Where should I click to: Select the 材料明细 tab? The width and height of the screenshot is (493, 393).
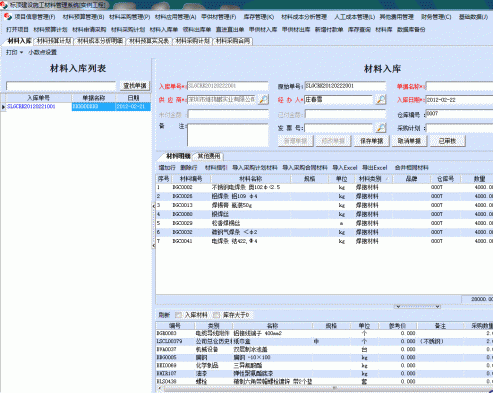(x=178, y=156)
